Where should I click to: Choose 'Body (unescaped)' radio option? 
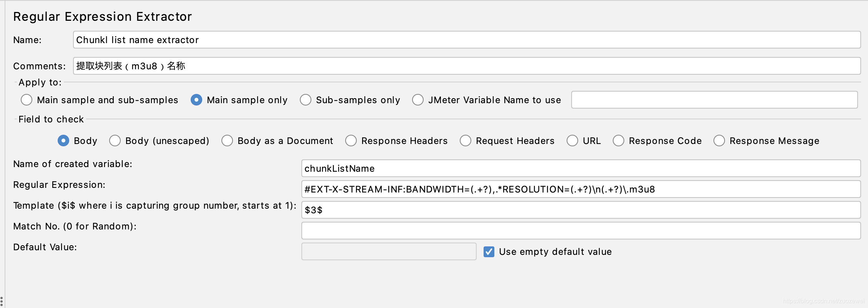(115, 141)
